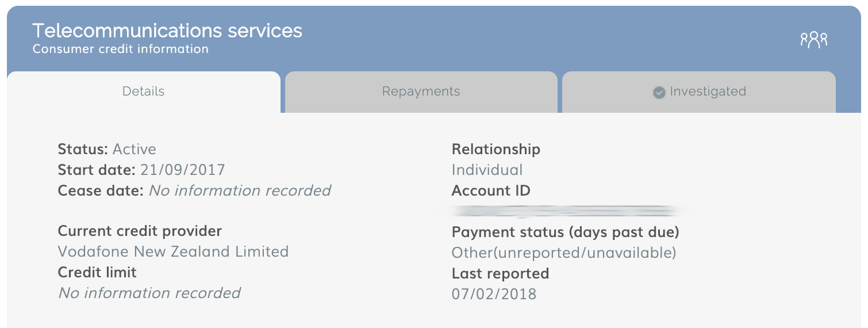This screenshot has height=328, width=868.
Task: Click the Telecommunications services heading
Action: 167,30
